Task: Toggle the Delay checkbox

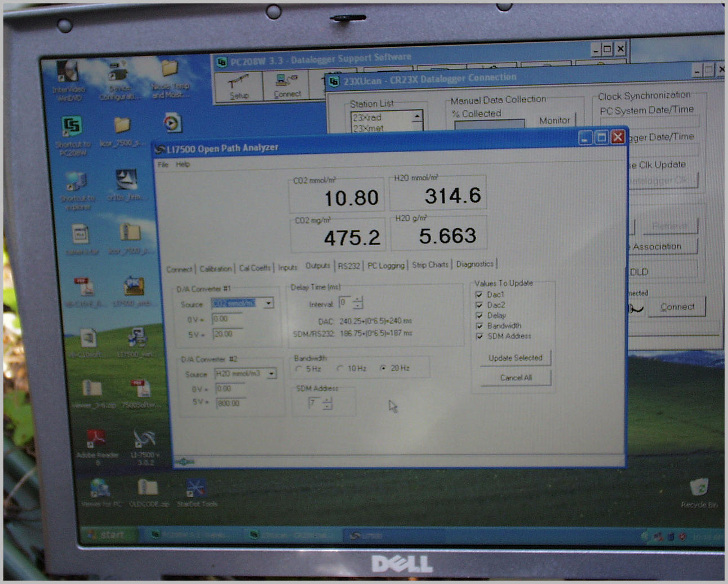Action: (x=479, y=316)
